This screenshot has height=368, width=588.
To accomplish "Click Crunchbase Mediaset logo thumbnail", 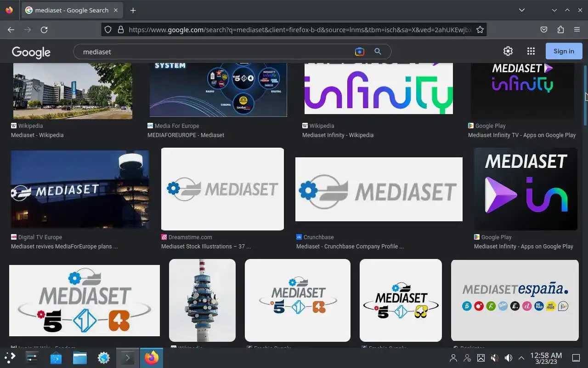I will tap(379, 189).
